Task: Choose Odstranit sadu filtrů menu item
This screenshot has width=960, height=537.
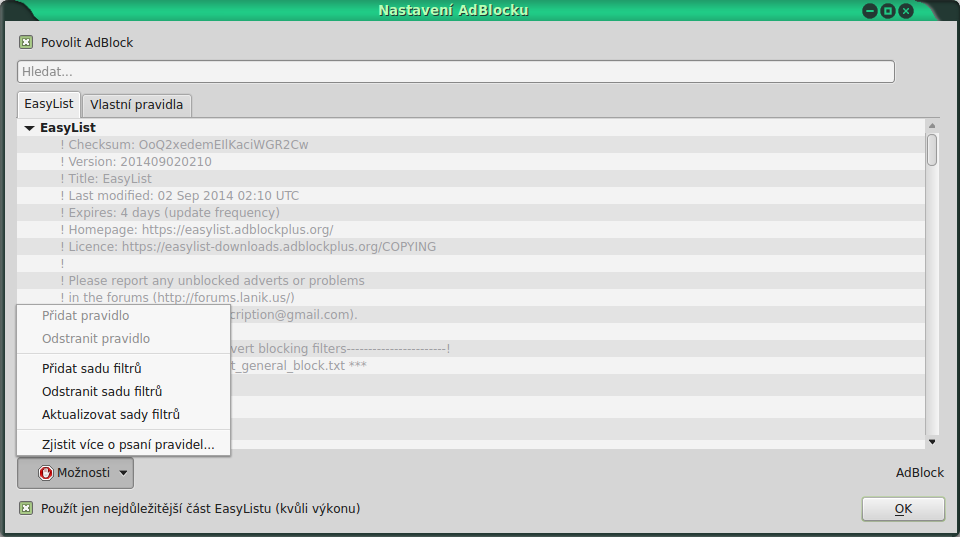Action: tap(124, 391)
